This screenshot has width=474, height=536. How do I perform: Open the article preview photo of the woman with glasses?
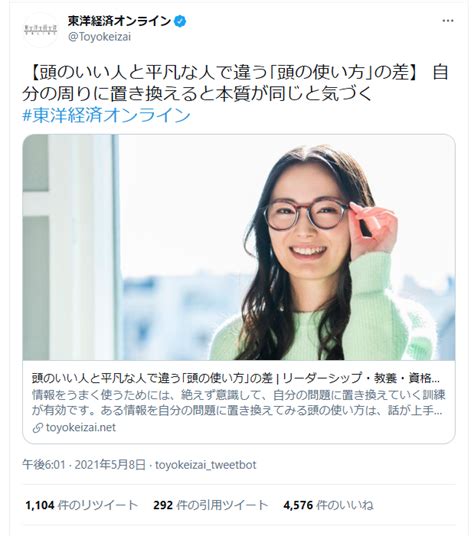coord(239,247)
